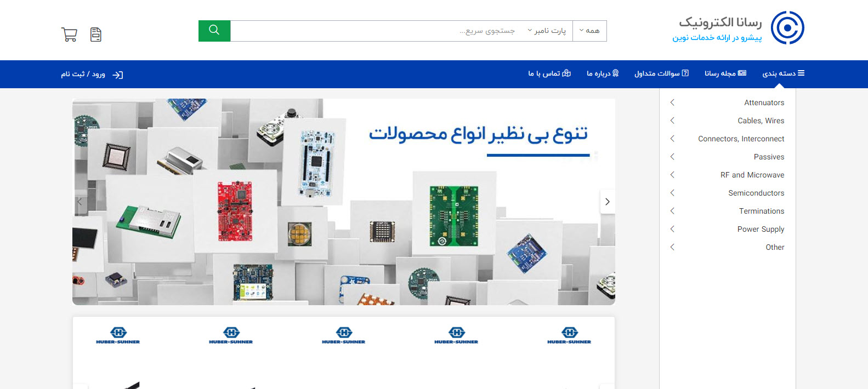
Task: Select the RF and Microwave category
Action: pyautogui.click(x=752, y=175)
